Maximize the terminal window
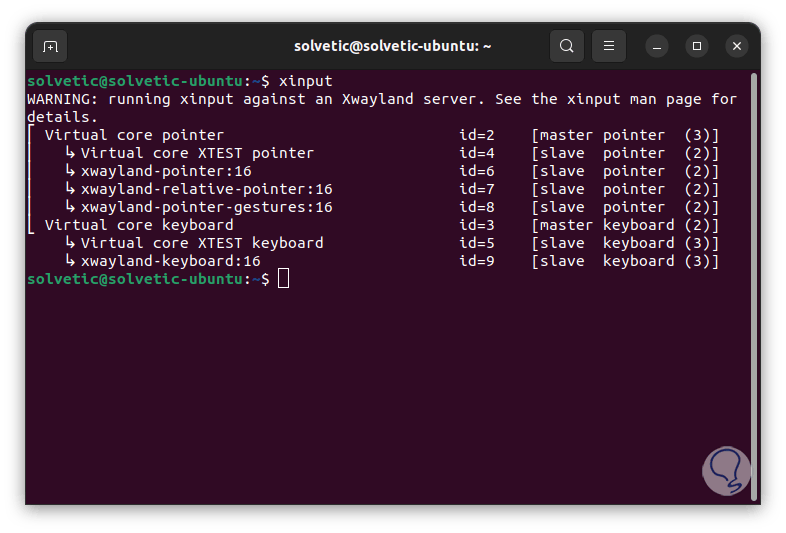This screenshot has height=533, width=786. coord(697,46)
